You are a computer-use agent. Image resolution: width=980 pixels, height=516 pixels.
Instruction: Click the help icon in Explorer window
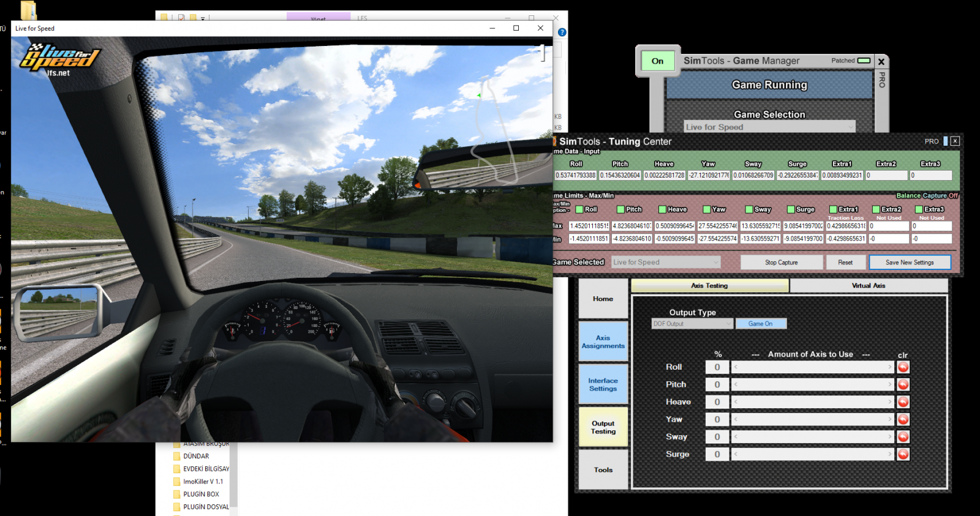pos(562,32)
